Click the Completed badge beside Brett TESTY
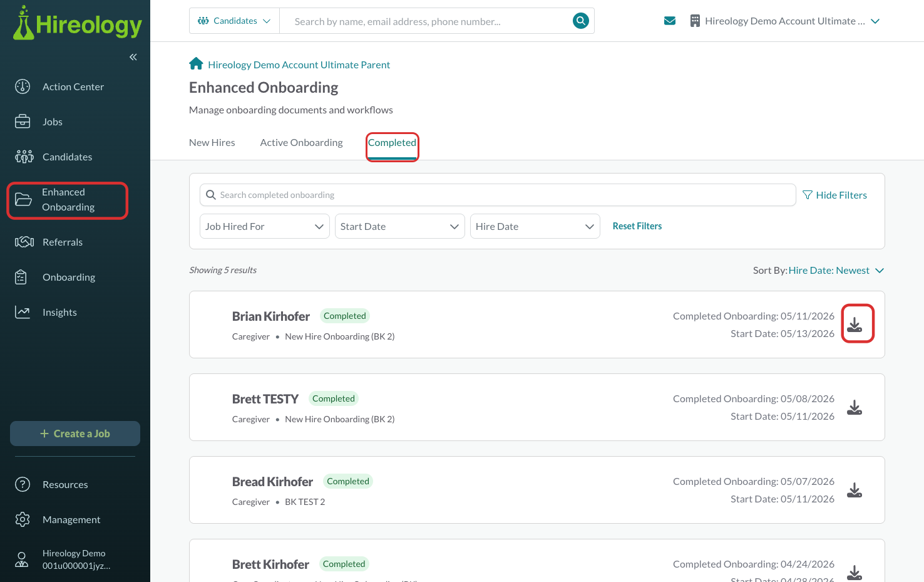The height and width of the screenshot is (582, 924). (x=334, y=398)
